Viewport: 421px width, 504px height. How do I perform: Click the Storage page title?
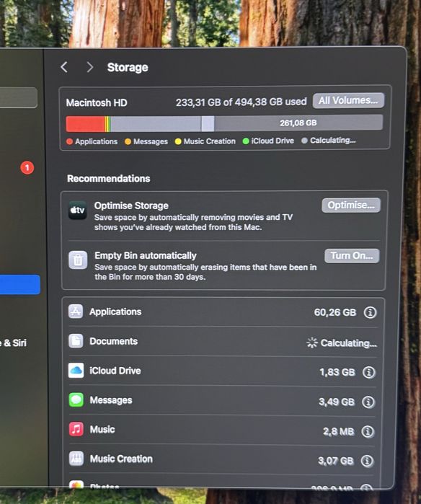(x=128, y=67)
